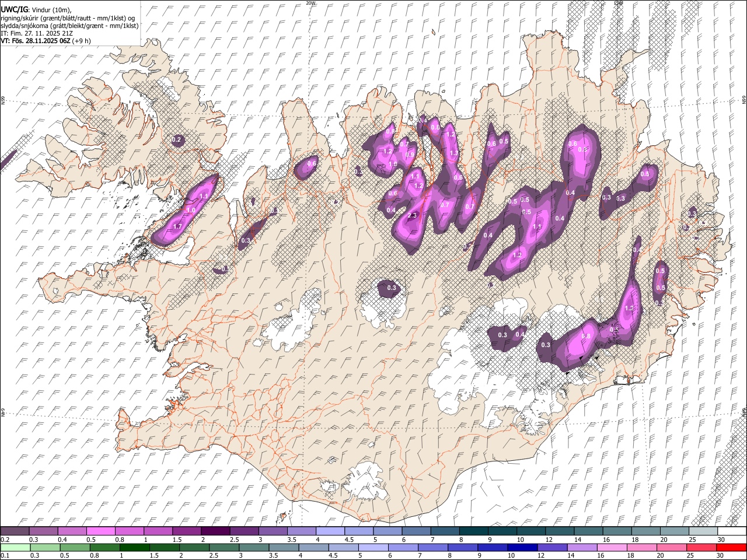Pick snow legend swatch between 6 and 7
The width and height of the screenshot is (747, 560).
coord(416,531)
